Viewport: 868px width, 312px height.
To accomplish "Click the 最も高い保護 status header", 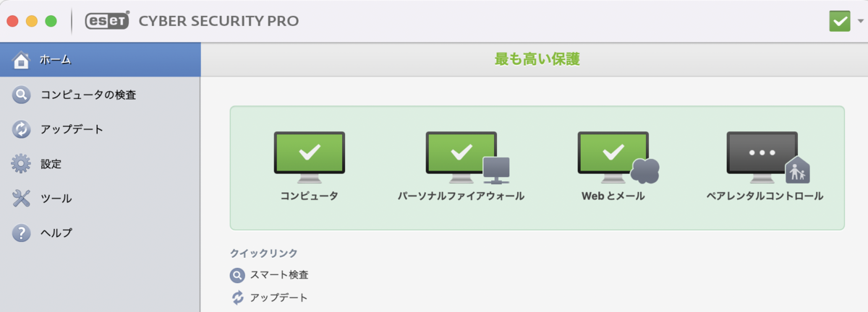I will [x=537, y=60].
